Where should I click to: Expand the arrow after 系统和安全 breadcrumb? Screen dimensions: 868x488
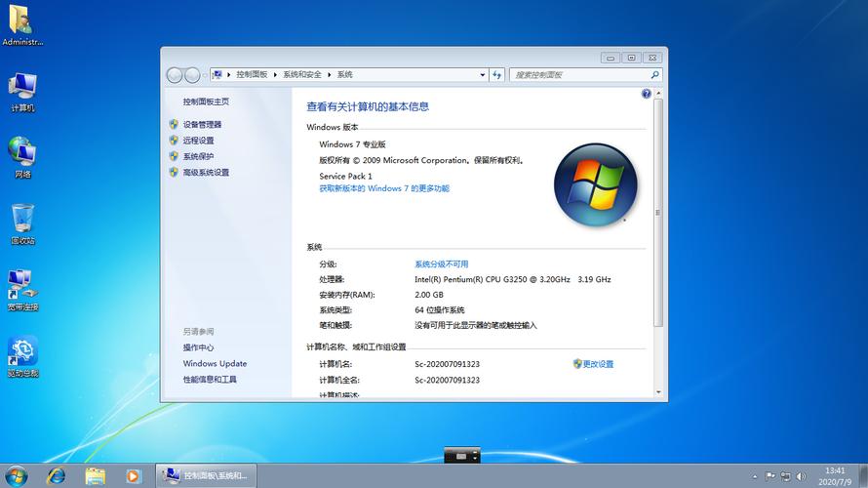(329, 75)
